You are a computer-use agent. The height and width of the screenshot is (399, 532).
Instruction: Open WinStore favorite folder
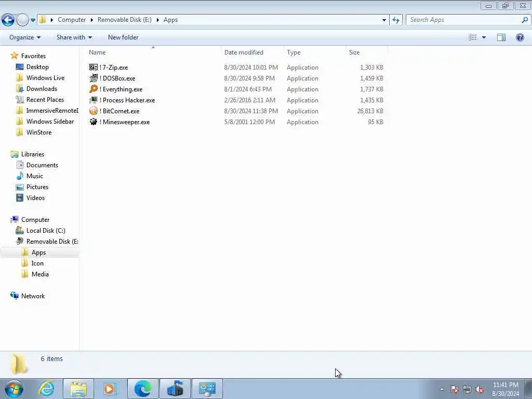pyautogui.click(x=39, y=132)
